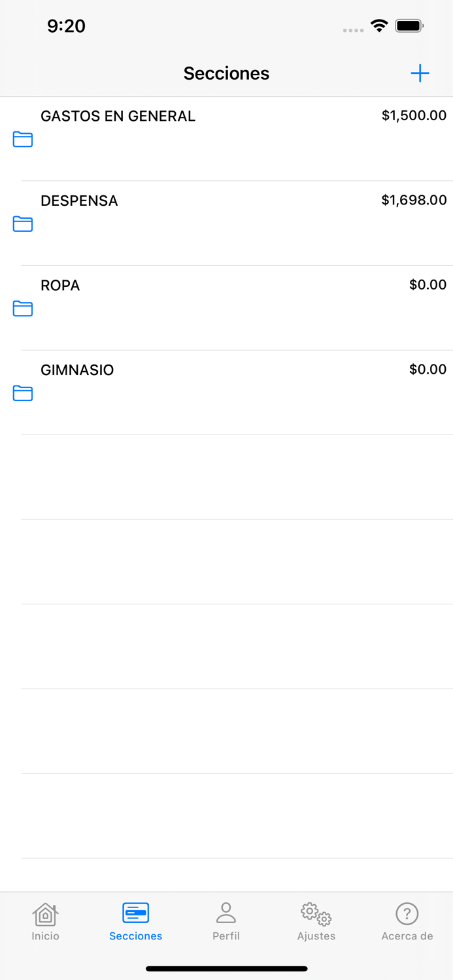Open the ROPA folder icon
The image size is (453, 980).
click(22, 308)
